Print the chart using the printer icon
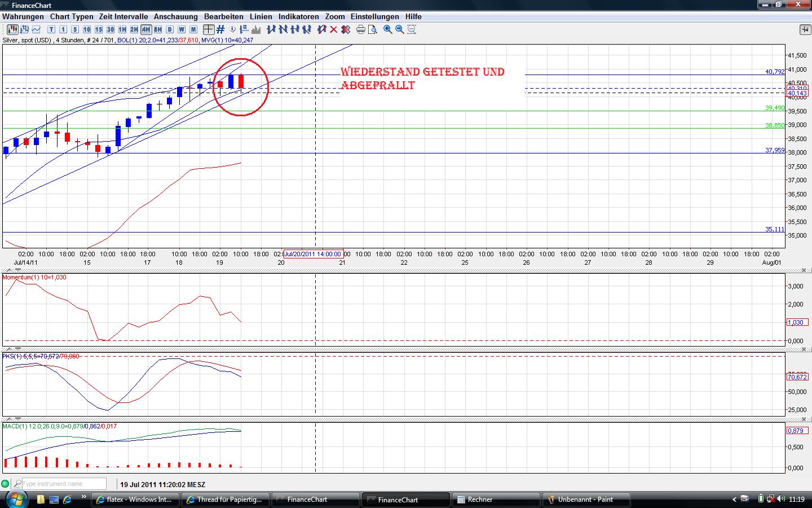Screen dimensions: 812x508 [x=361, y=29]
